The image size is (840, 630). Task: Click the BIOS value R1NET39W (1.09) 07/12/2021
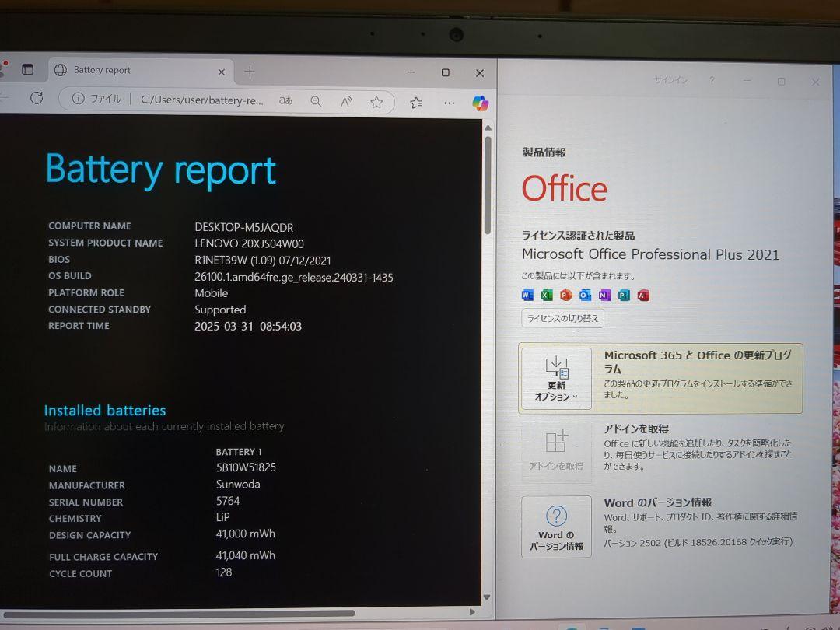click(263, 261)
